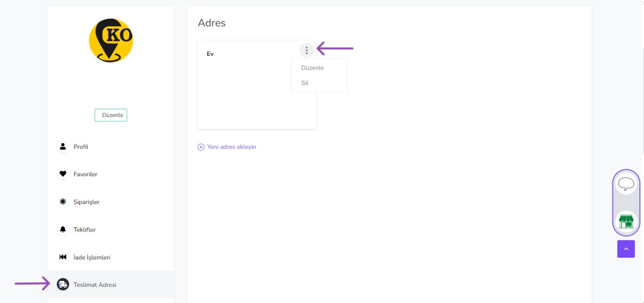Click the green storefront icon
644x303 pixels.
(x=626, y=221)
